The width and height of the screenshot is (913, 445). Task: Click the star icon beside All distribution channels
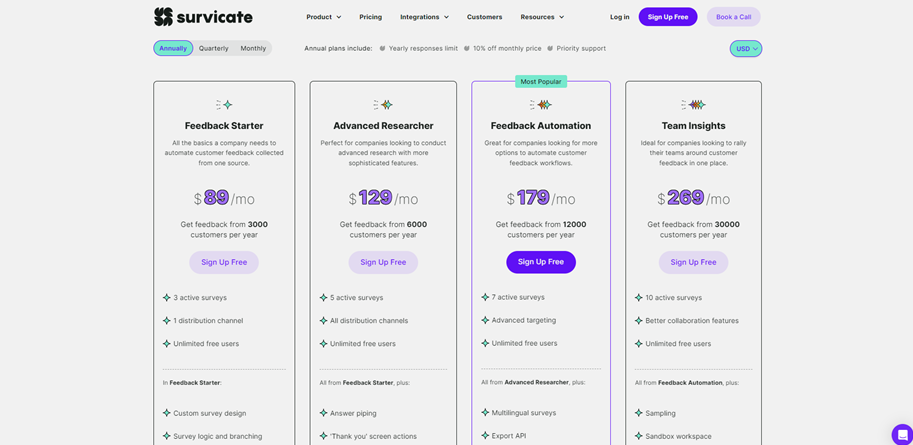click(x=323, y=320)
